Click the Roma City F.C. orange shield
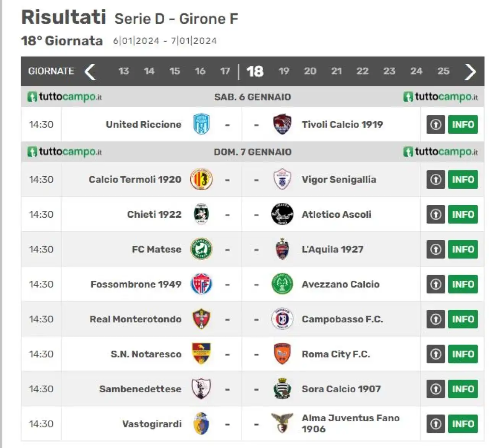The width and height of the screenshot is (489, 448). [x=282, y=354]
